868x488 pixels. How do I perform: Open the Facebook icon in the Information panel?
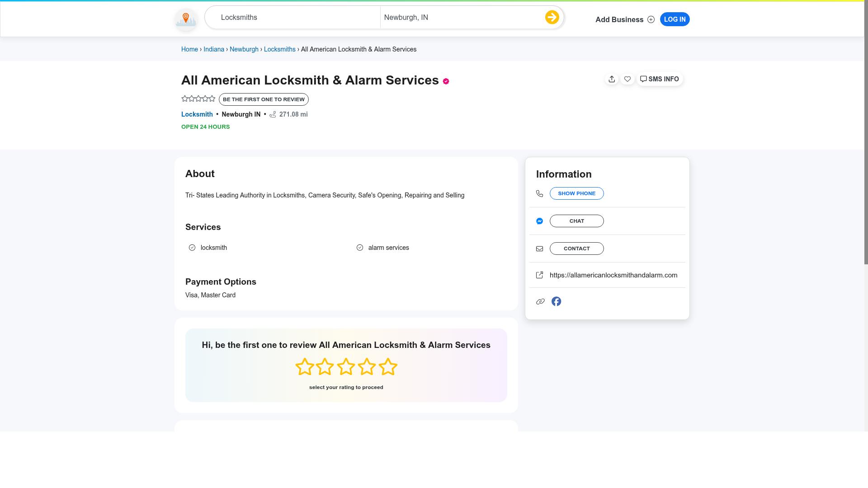pyautogui.click(x=556, y=301)
